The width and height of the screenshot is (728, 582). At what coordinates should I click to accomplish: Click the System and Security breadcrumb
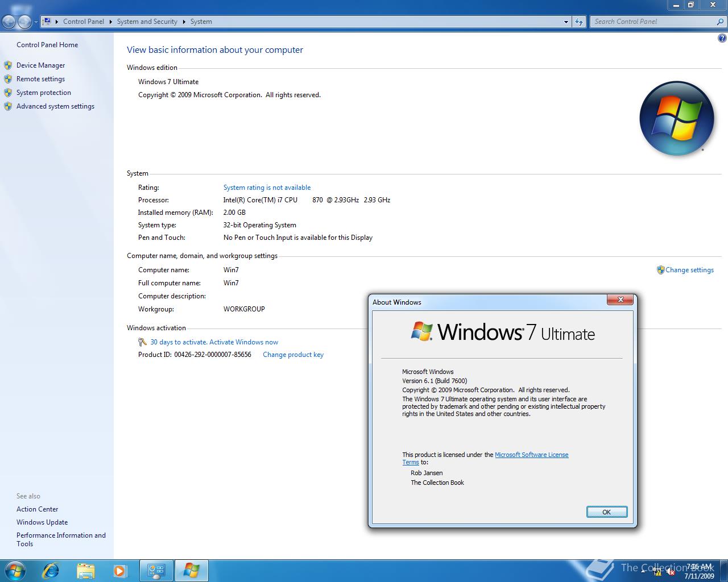[x=147, y=22]
